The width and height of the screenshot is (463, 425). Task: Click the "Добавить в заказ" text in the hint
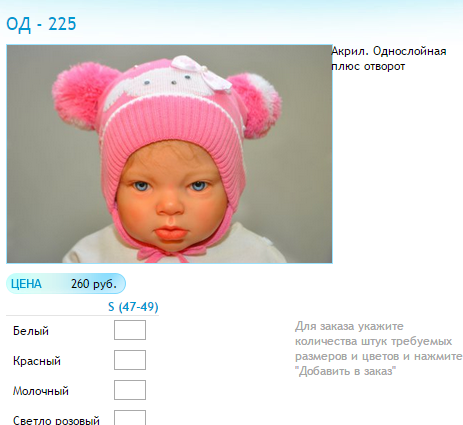[346, 371]
